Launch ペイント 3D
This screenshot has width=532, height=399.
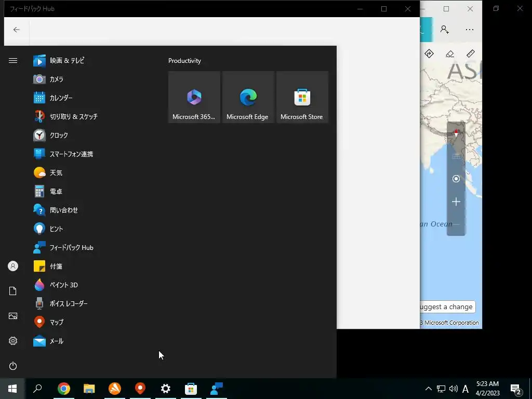(x=91, y=285)
